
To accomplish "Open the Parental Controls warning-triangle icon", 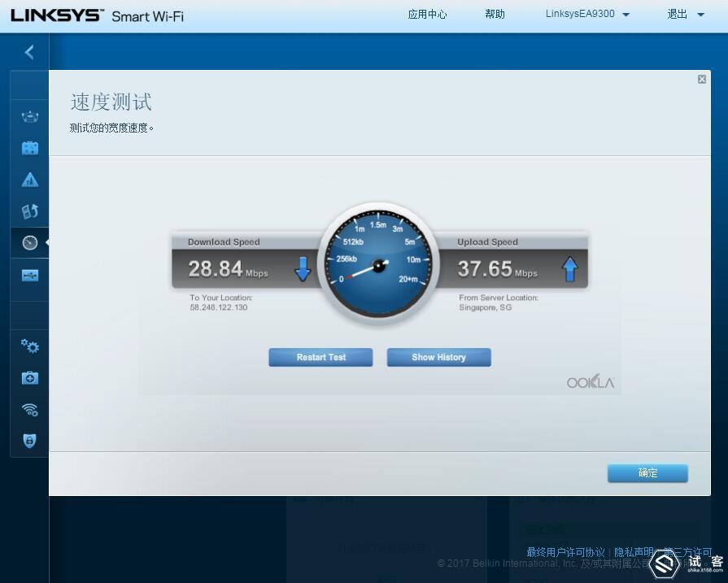I will (29, 179).
